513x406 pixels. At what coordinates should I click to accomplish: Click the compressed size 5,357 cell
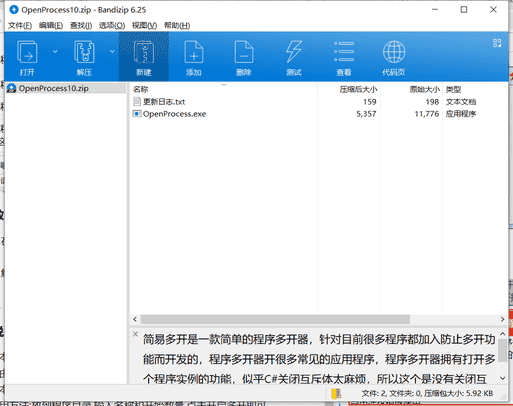[366, 114]
